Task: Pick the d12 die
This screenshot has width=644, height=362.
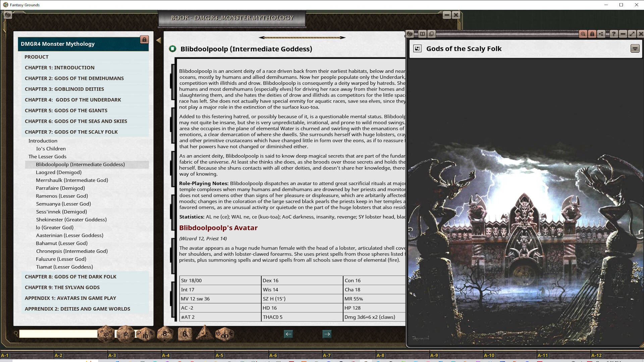Action: (x=125, y=334)
